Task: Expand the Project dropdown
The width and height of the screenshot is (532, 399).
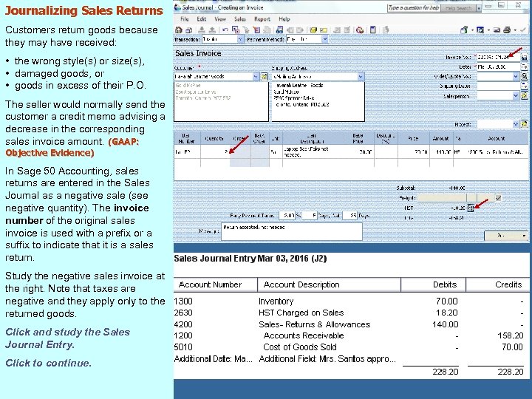Action: point(516,124)
